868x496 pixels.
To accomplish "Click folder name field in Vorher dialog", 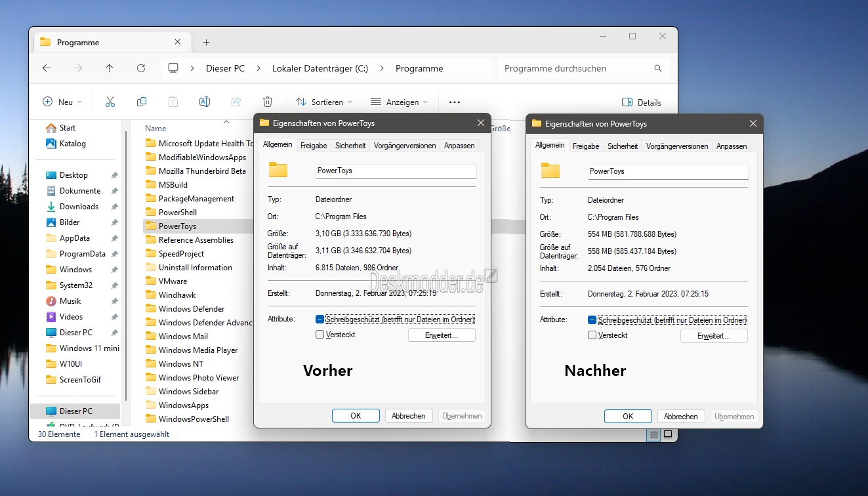I will [396, 171].
